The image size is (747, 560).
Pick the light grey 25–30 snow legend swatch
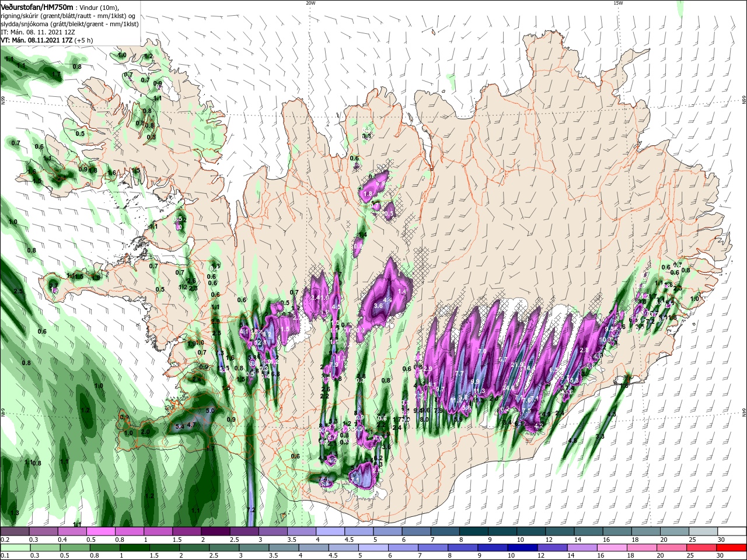click(x=704, y=532)
